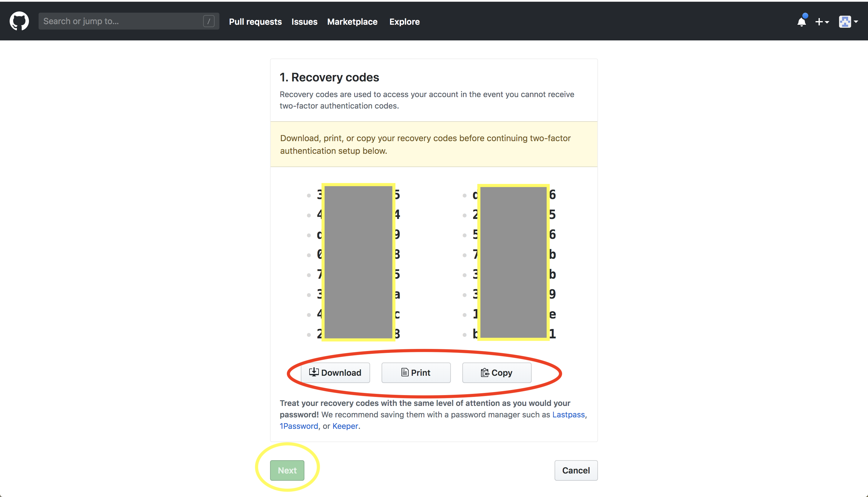
Task: Click the download icon on Download button
Action: point(314,372)
